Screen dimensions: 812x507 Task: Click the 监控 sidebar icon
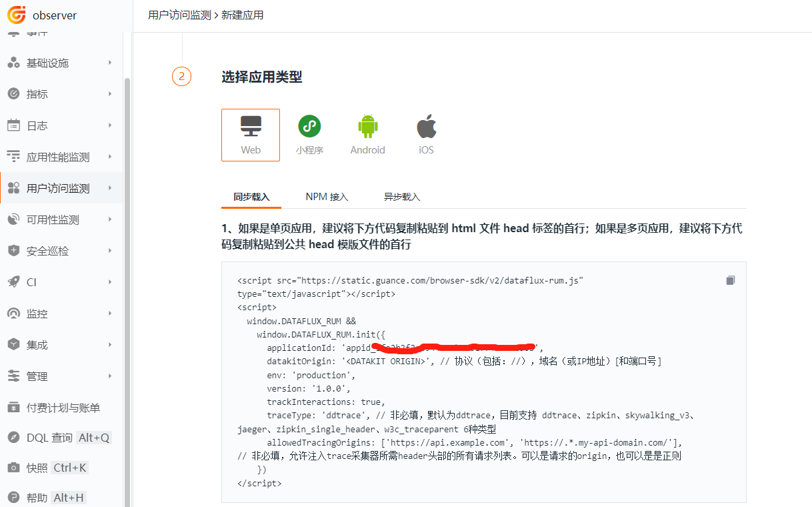13,314
